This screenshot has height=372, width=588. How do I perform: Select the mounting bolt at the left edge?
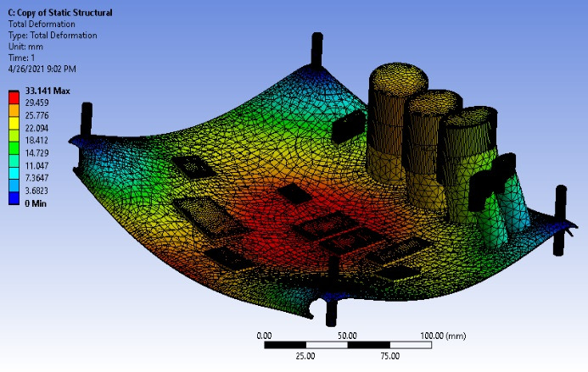pyautogui.click(x=85, y=125)
